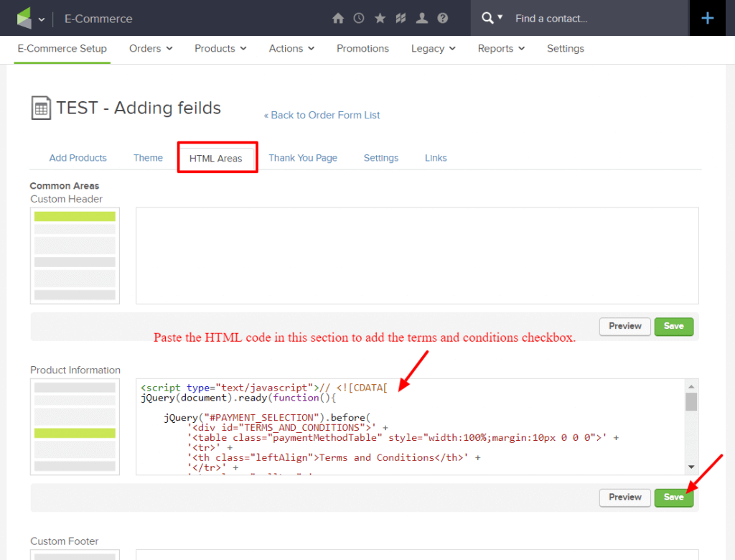This screenshot has width=735, height=560.
Task: Click the search magnifier icon
Action: point(487,18)
